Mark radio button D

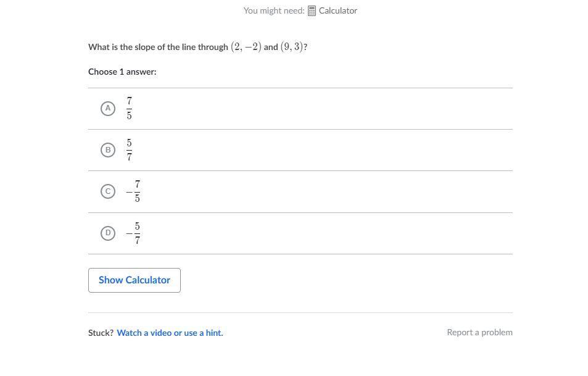pyautogui.click(x=108, y=233)
